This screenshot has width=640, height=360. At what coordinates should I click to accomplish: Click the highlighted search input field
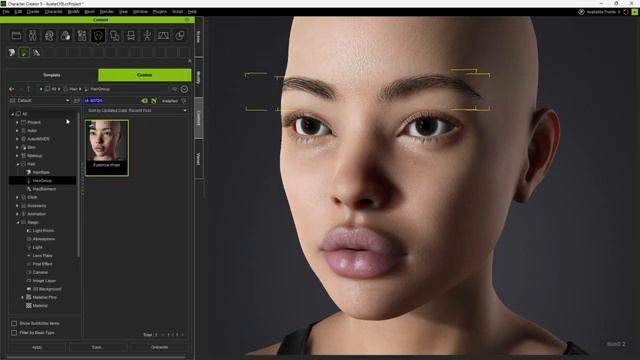[x=111, y=100]
